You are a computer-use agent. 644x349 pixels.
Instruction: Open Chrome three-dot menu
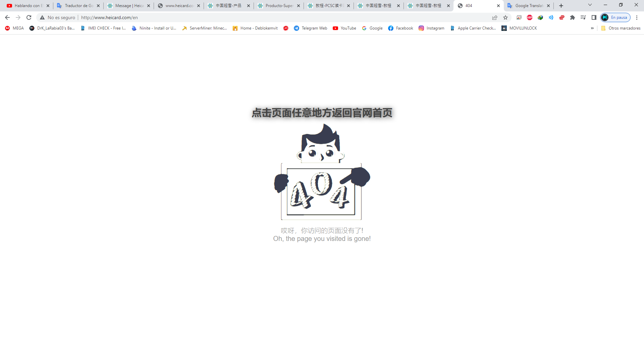coord(637,17)
